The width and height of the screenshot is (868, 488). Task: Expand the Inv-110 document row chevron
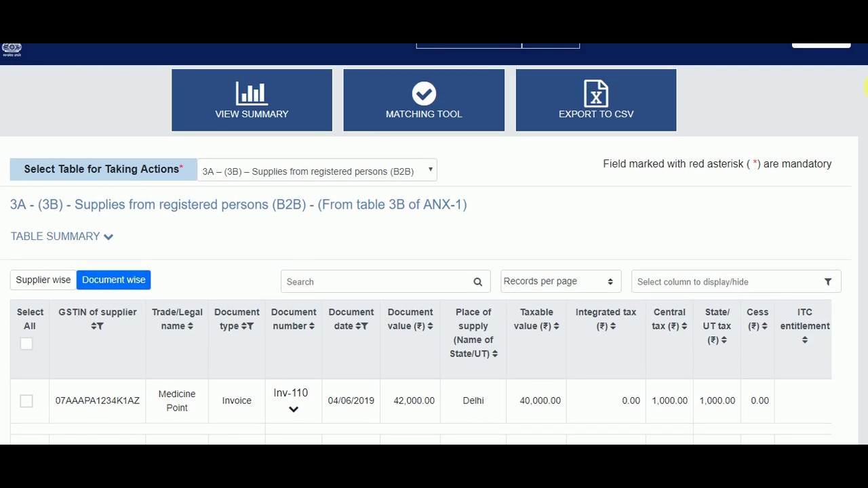click(294, 409)
